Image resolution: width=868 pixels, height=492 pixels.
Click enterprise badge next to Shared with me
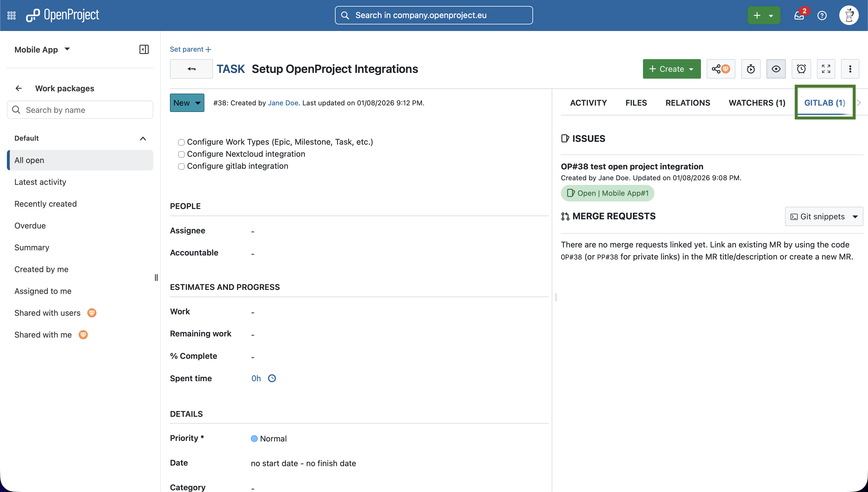tap(83, 335)
